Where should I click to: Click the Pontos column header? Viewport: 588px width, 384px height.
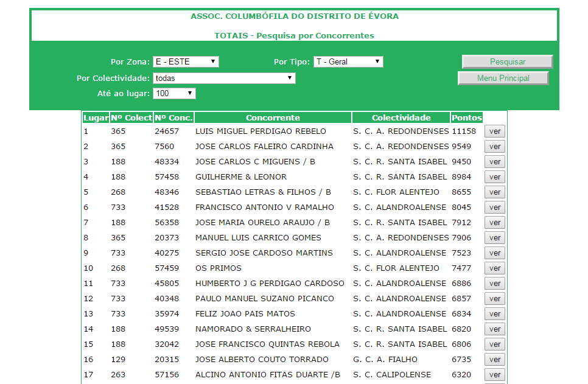pyautogui.click(x=466, y=117)
